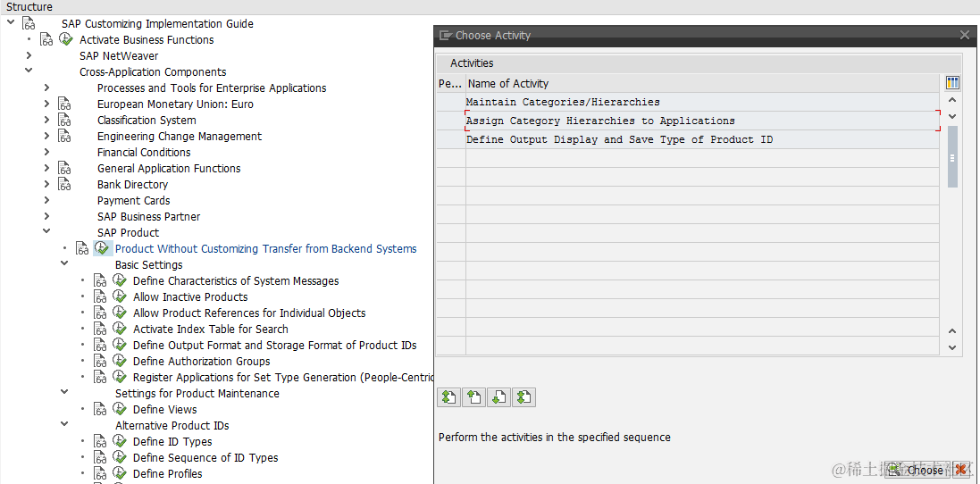
Task: Expand the Payment Cards node
Action: click(46, 200)
